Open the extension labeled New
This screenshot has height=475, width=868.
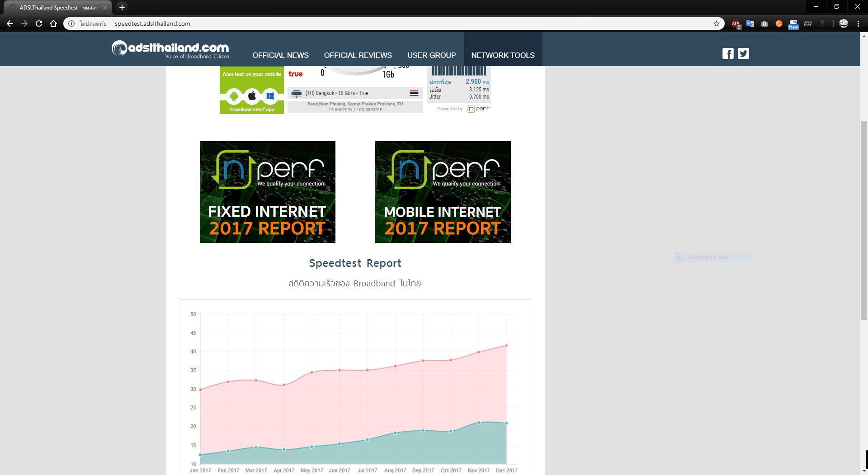tap(793, 24)
